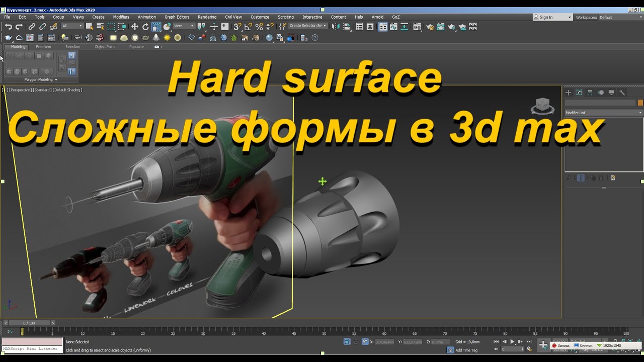Toggle the Scene Explorer icon

coord(359,27)
